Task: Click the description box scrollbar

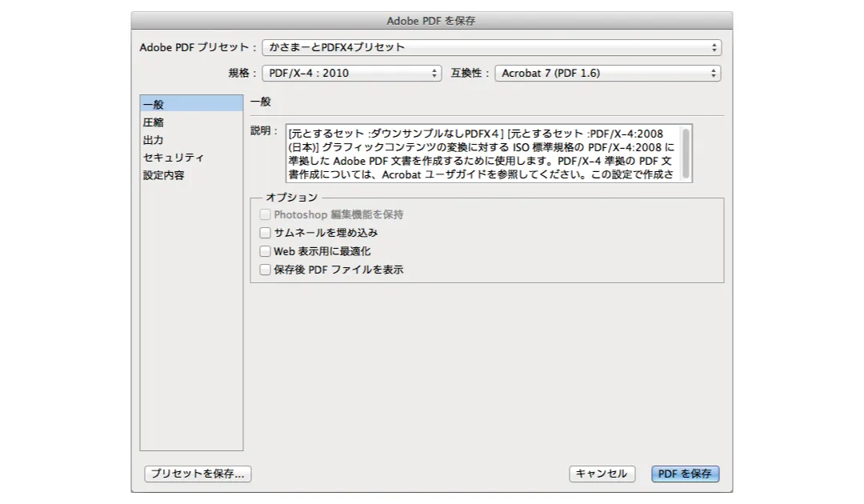Action: (x=686, y=154)
